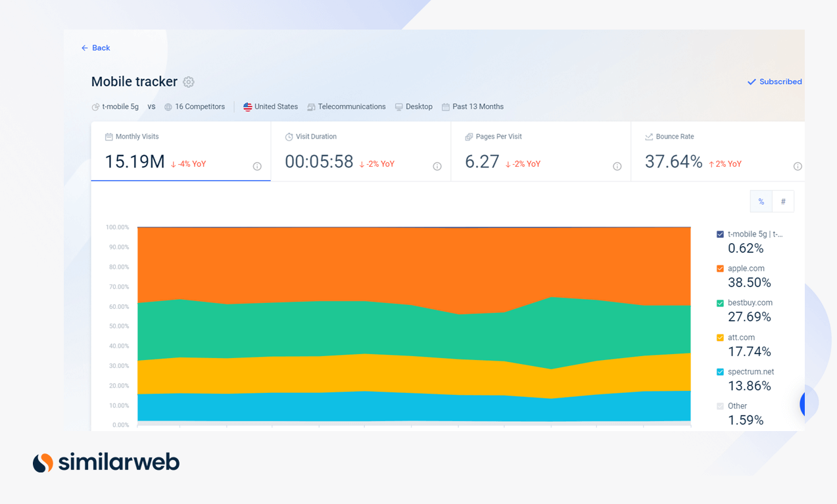The height and width of the screenshot is (504, 837).
Task: Click the chart icon beside Bounce Rate
Action: (x=649, y=137)
